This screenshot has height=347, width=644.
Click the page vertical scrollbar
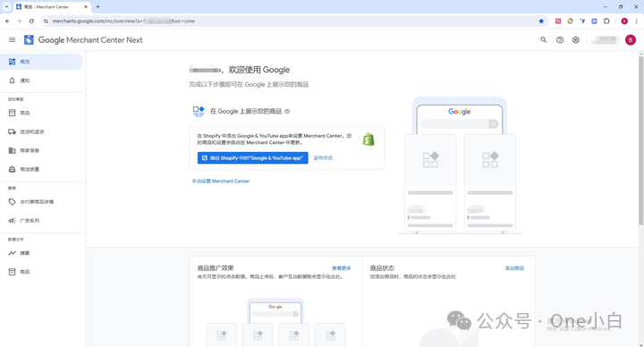tap(640, 140)
